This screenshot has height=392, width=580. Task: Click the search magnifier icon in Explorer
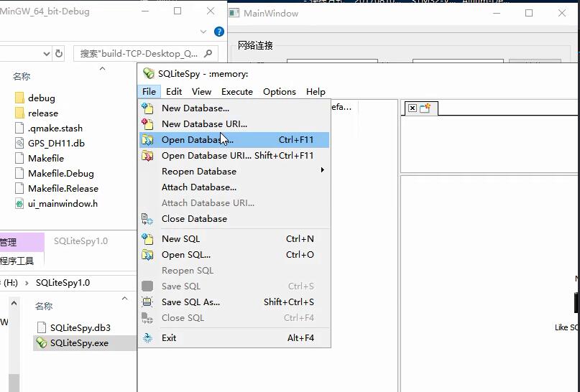tap(208, 54)
